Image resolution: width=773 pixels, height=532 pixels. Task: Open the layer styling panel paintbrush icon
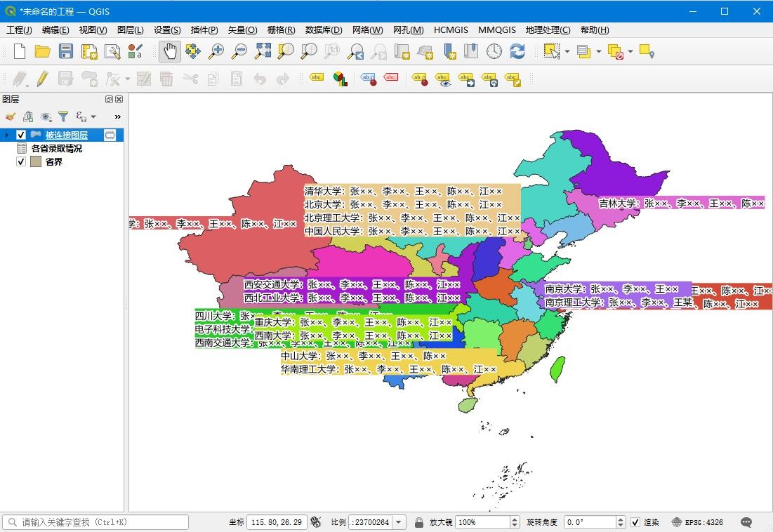(10, 117)
